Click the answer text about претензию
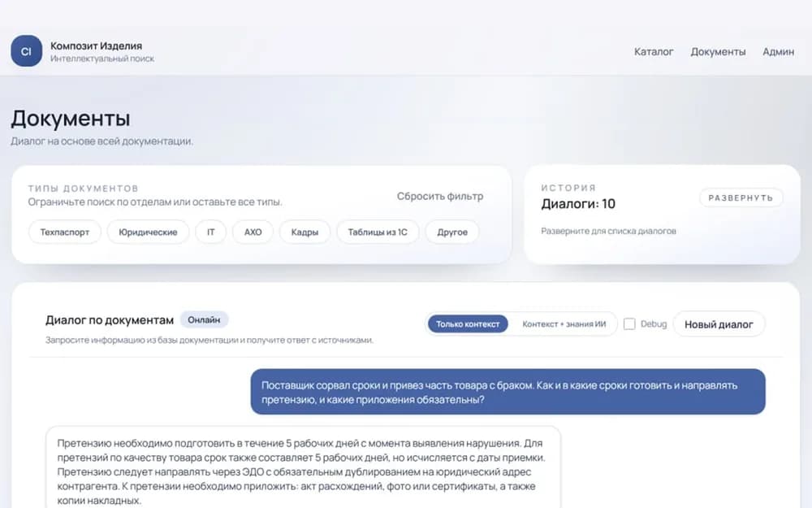Viewport: 812px width, 508px height. (x=303, y=471)
